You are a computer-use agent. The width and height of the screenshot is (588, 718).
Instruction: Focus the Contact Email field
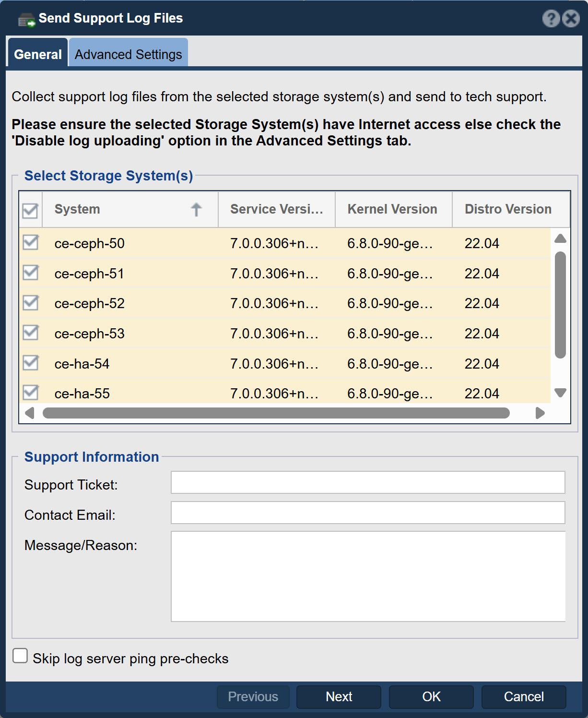368,513
